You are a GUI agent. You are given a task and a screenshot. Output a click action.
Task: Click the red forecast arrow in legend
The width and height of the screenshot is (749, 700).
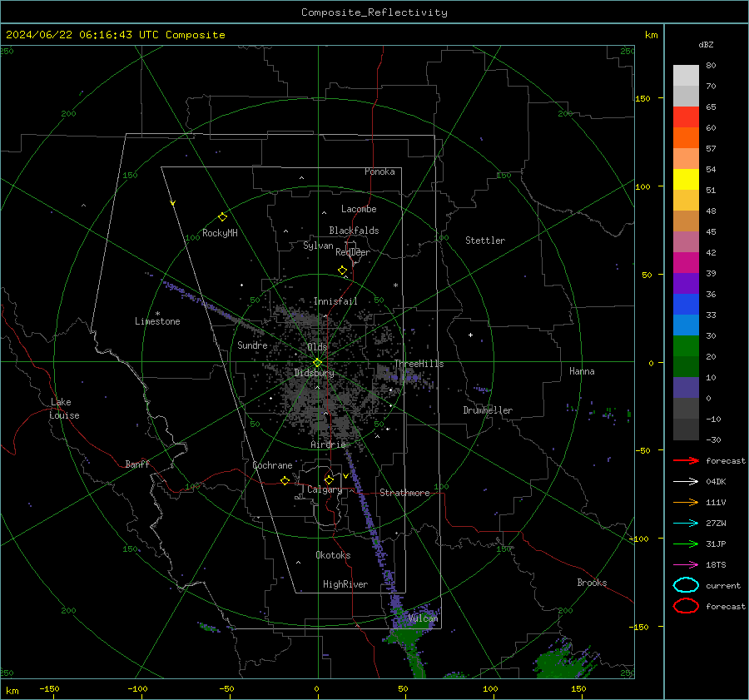(686, 460)
